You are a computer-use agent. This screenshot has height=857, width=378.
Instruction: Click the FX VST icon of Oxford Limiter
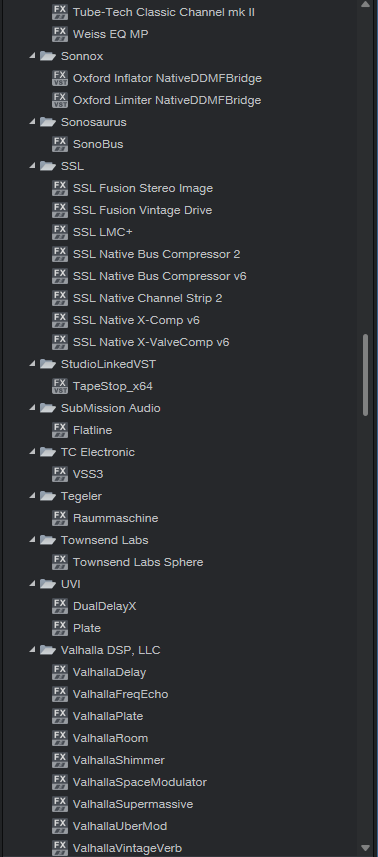point(60,100)
